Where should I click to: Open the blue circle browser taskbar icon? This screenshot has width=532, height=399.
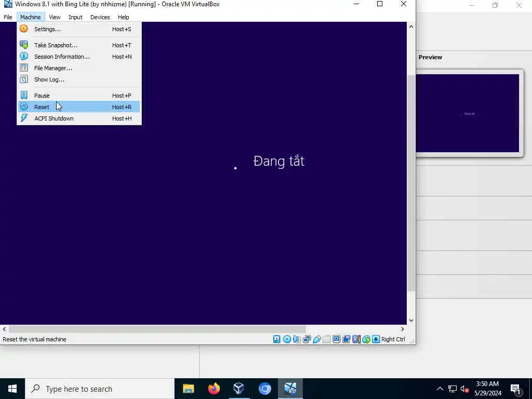(x=264, y=389)
